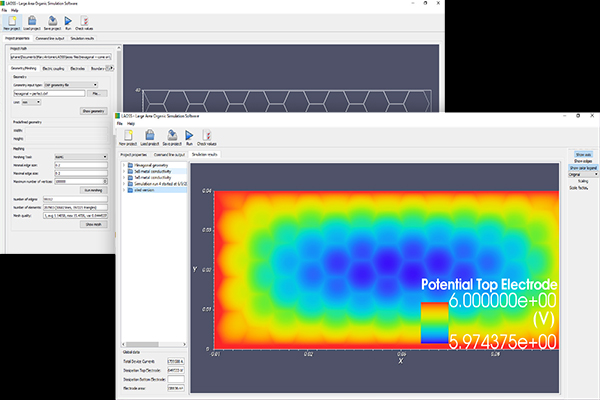Expand the Simulation run 4 tree item
This screenshot has width=600, height=400.
coord(124,184)
